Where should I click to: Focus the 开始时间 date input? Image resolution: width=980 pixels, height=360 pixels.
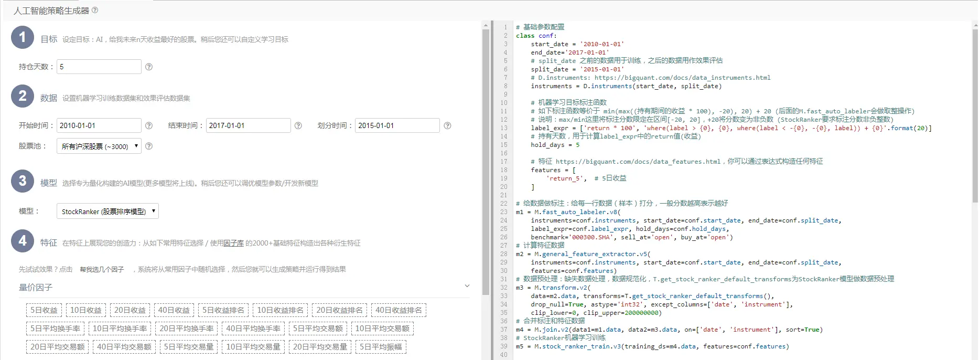click(99, 125)
